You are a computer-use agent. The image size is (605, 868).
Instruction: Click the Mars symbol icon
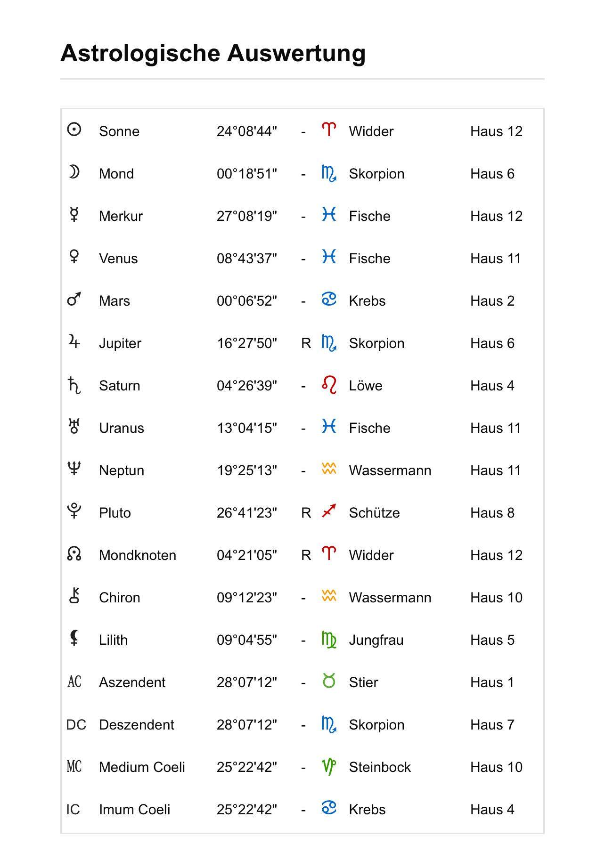(74, 299)
